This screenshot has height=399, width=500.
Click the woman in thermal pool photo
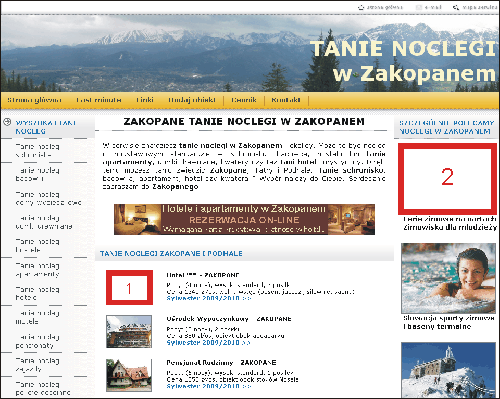[x=448, y=278]
